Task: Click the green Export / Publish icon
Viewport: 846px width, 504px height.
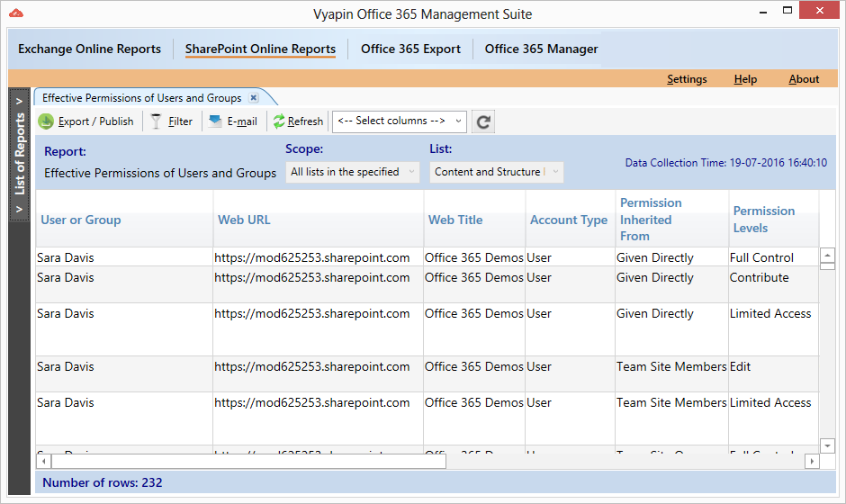Action: [x=46, y=121]
